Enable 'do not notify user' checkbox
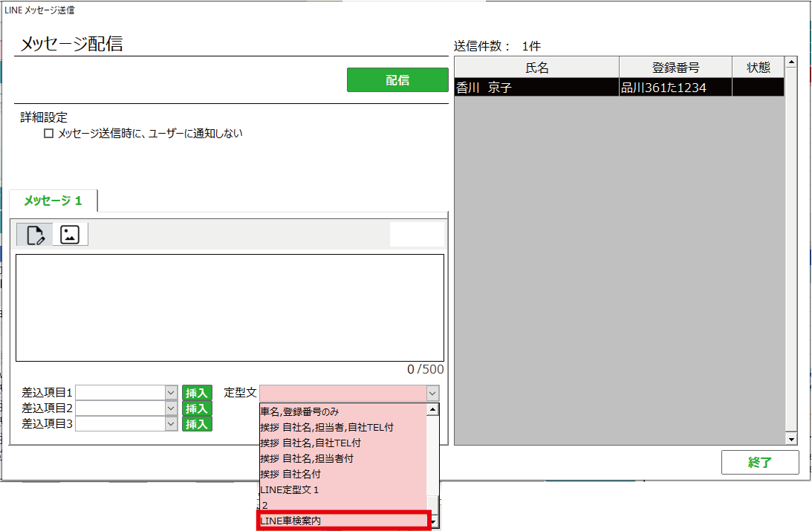The image size is (812, 531). pyautogui.click(x=49, y=134)
